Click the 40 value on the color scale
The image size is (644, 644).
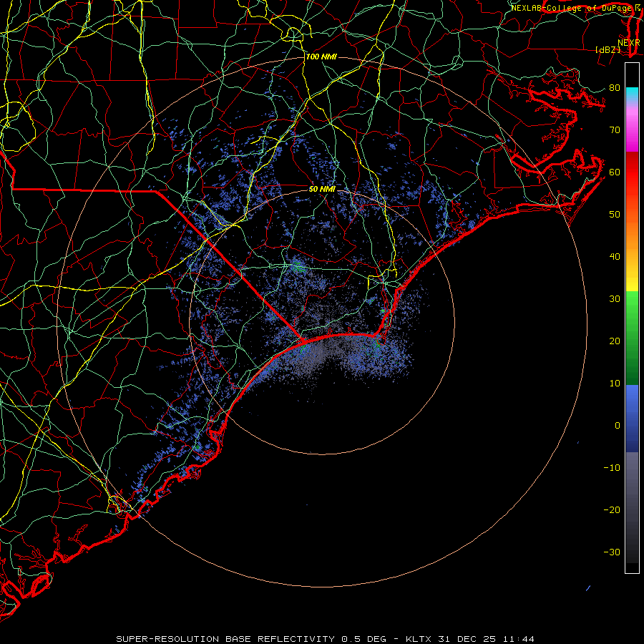point(615,257)
